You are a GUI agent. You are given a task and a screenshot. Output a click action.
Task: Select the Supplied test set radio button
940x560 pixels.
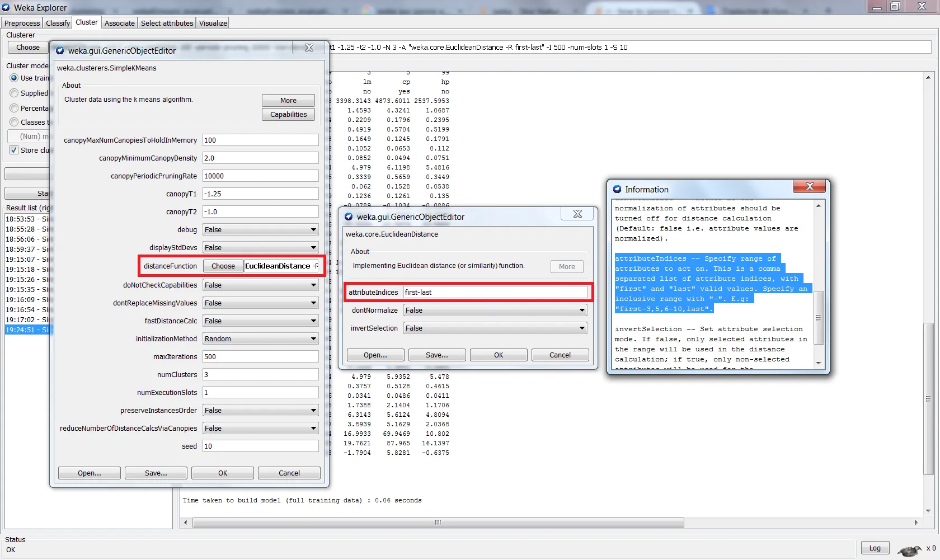pos(14,93)
